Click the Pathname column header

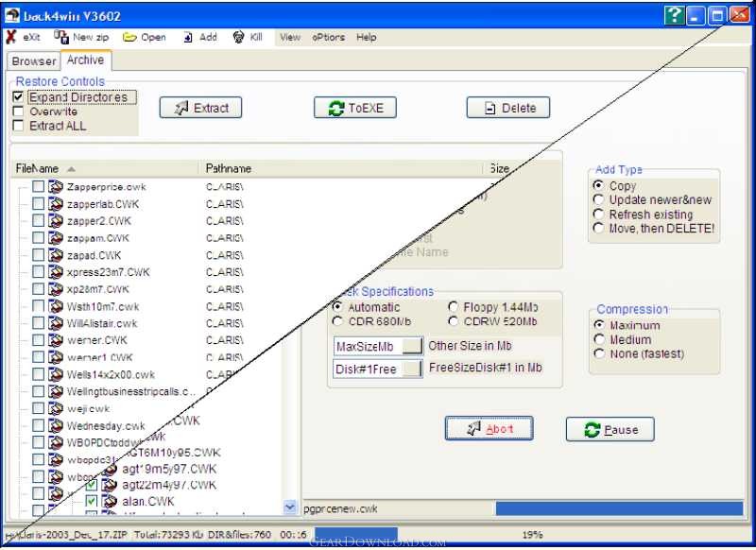click(229, 168)
